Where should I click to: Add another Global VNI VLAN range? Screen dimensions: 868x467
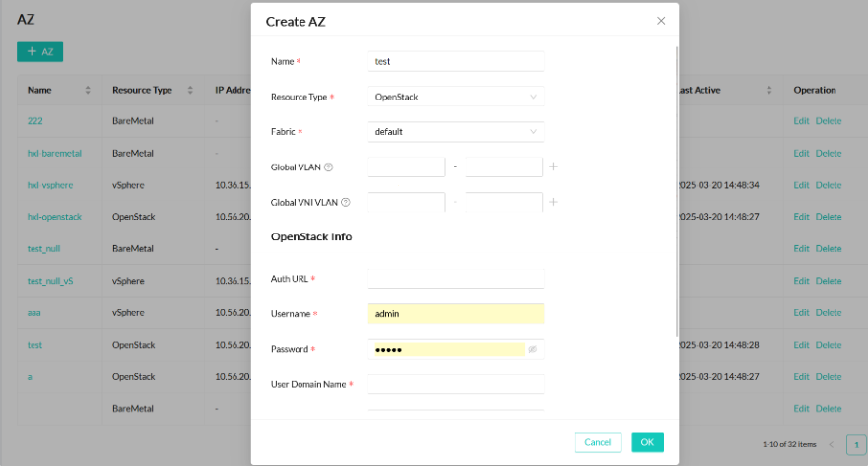coord(553,202)
